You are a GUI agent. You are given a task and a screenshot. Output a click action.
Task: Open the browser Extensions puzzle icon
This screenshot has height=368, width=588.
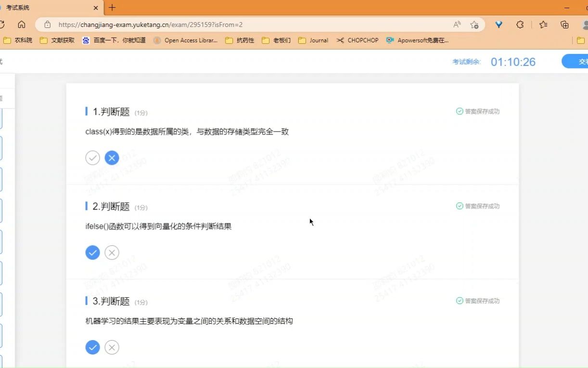click(520, 25)
